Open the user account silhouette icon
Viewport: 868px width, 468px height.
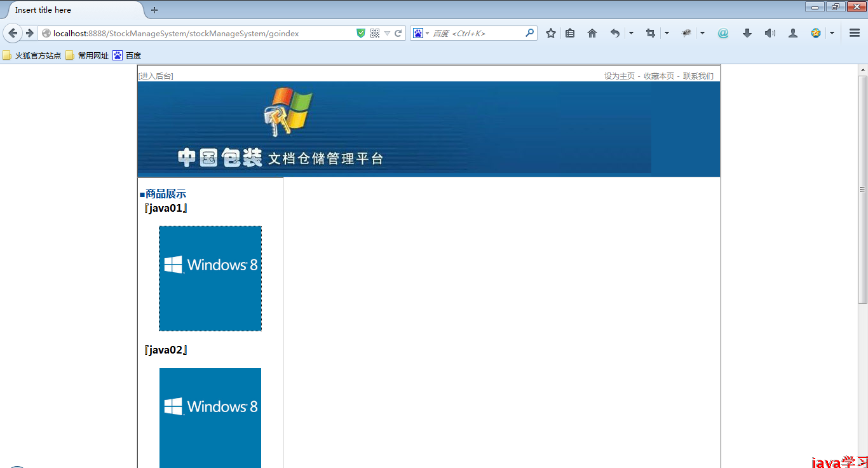click(793, 33)
